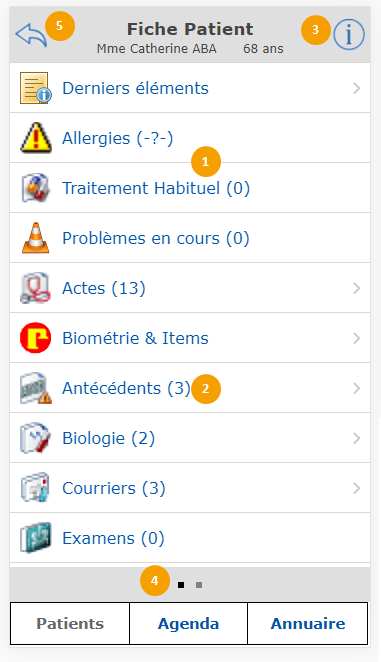Screen dimensions: 381x662
Task: Click the Courriers mail icon
Action: point(35,488)
